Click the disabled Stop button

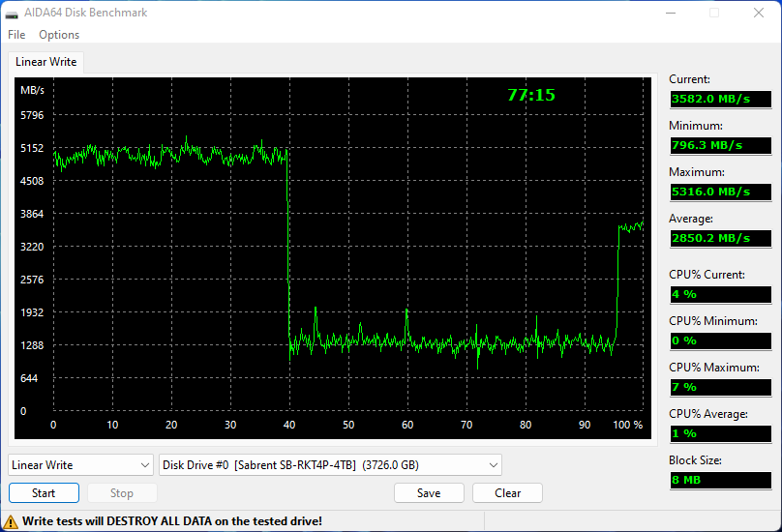pos(122,493)
